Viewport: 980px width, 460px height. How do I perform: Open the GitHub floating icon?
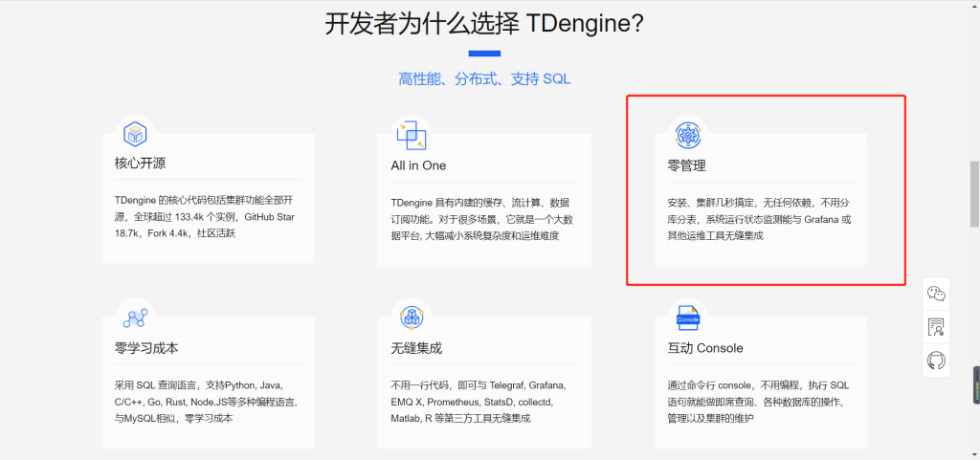[936, 361]
